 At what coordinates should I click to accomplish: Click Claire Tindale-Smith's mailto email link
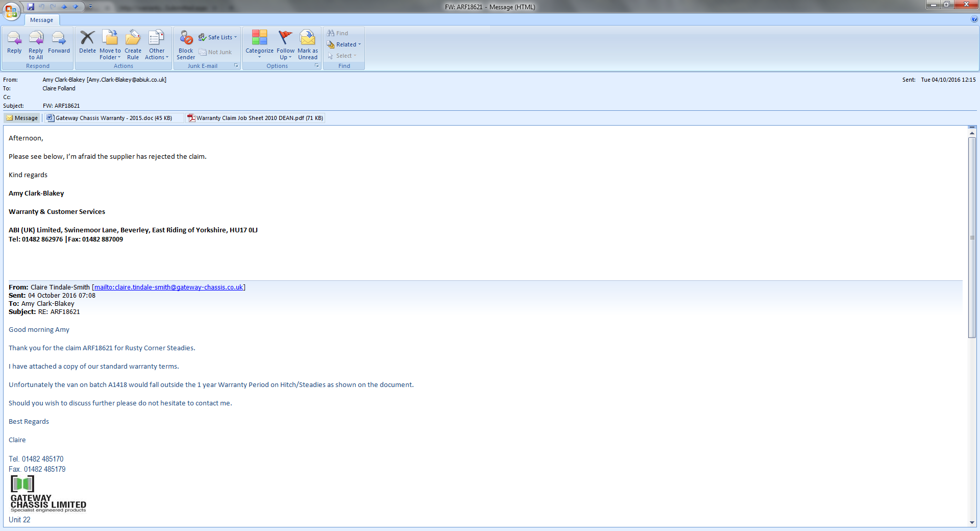pos(168,287)
